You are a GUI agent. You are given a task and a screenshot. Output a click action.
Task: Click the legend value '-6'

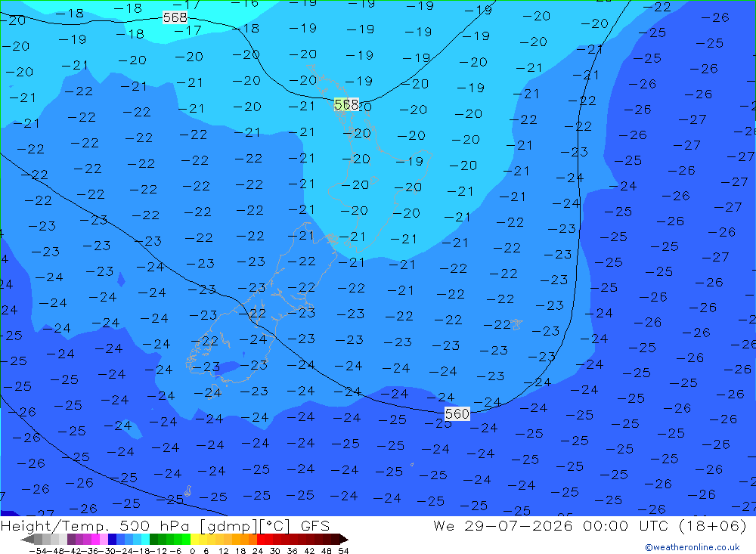click(x=175, y=551)
